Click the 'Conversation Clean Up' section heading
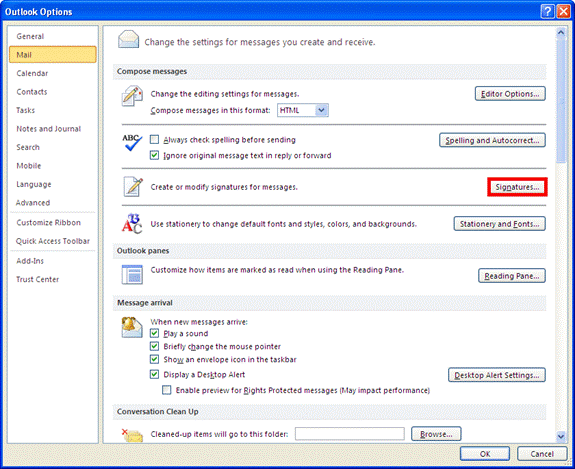Viewport: 575px width, 469px height. click(x=157, y=411)
